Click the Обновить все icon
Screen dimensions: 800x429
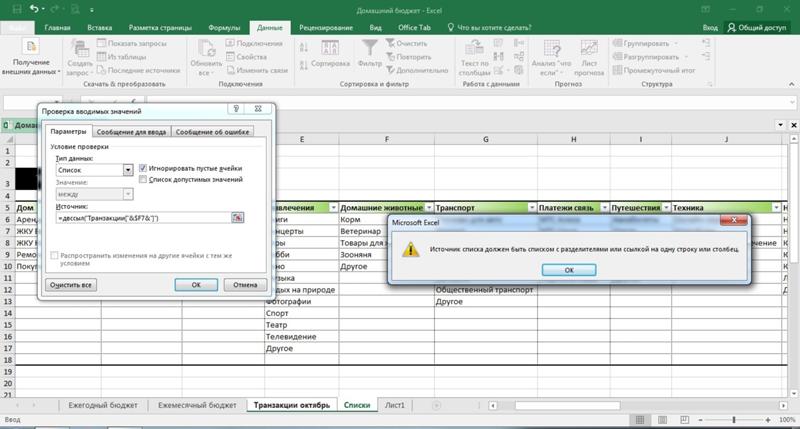coord(205,50)
